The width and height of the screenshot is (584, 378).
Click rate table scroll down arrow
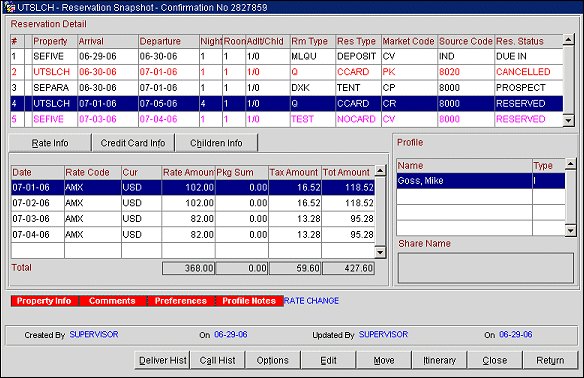380,252
